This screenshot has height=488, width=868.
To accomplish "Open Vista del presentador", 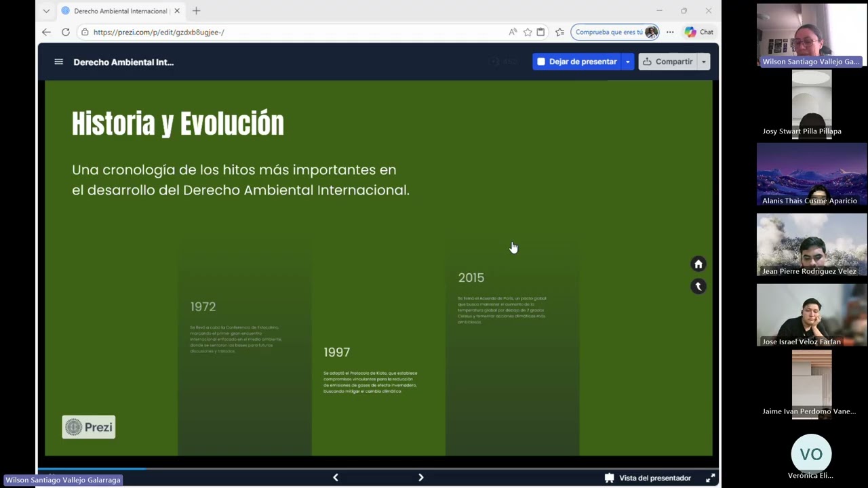I will (x=648, y=478).
